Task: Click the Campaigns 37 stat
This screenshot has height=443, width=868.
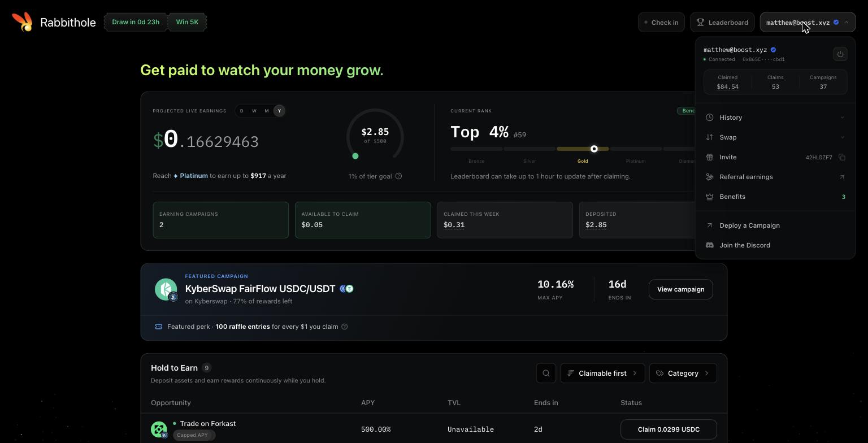Action: [x=823, y=82]
